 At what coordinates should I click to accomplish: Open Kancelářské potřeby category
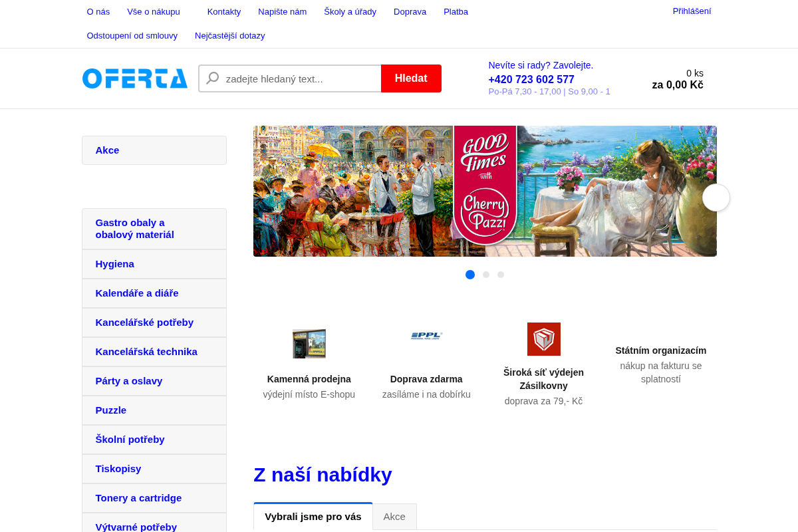click(154, 323)
